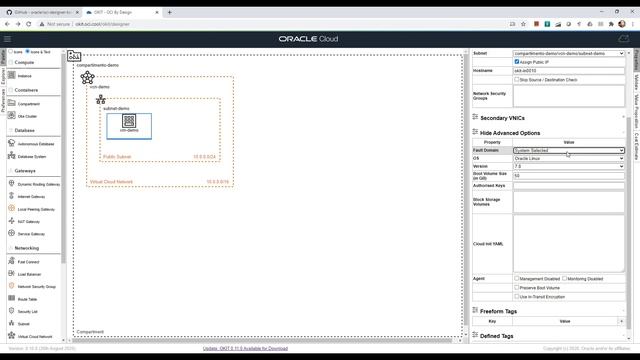Open a new browser tab
This screenshot has height=360, width=640.
(169, 12)
